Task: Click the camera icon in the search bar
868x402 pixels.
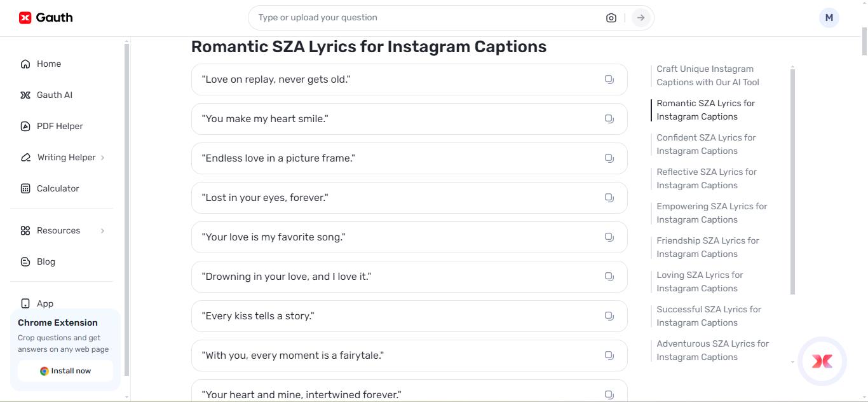Action: 611,17
